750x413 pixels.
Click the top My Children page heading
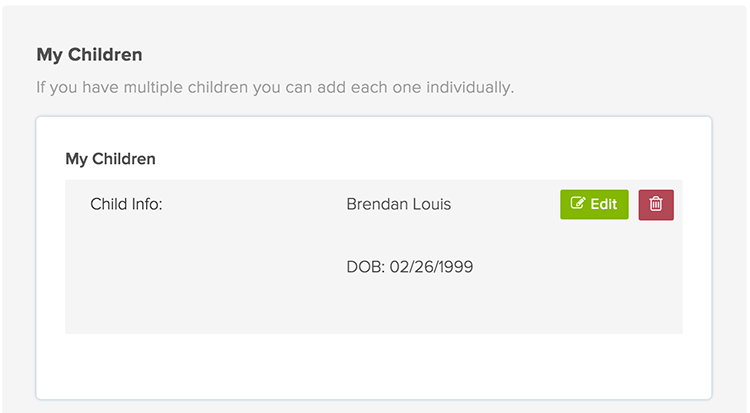pos(89,55)
